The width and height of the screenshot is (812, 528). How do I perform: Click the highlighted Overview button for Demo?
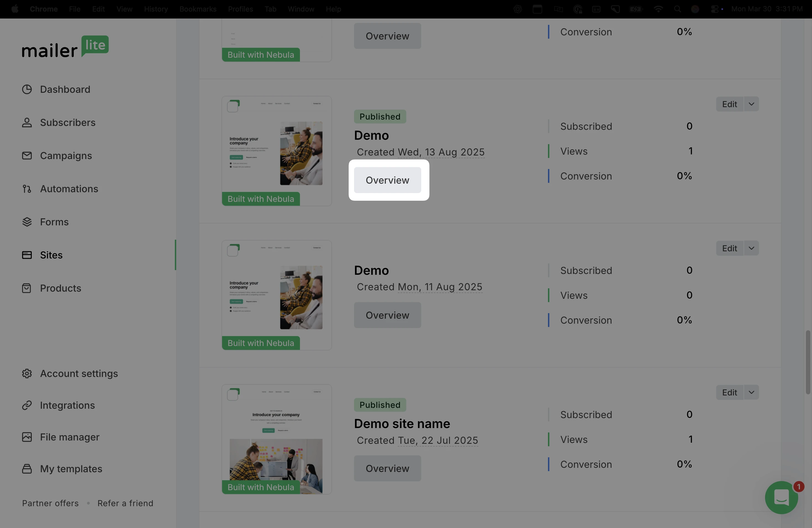(x=387, y=180)
